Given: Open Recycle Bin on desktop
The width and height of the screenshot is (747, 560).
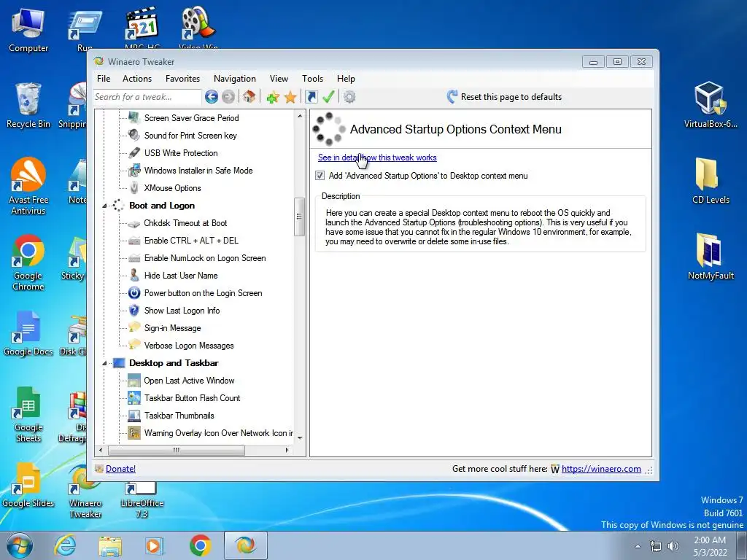Looking at the screenshot, I should click(x=28, y=105).
